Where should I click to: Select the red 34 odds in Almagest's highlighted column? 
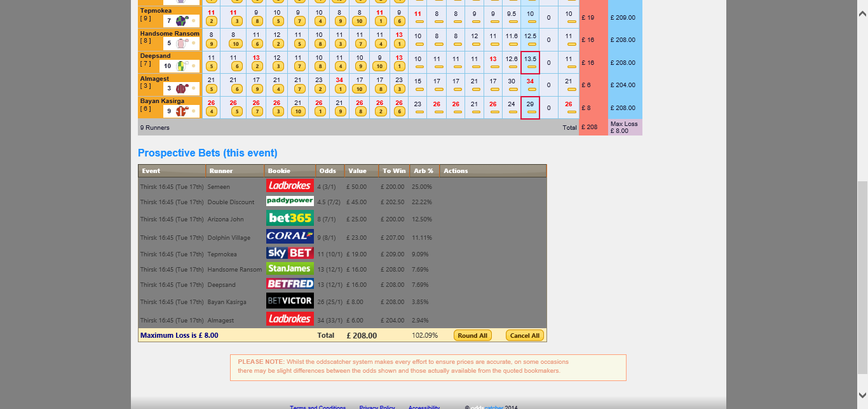click(530, 81)
